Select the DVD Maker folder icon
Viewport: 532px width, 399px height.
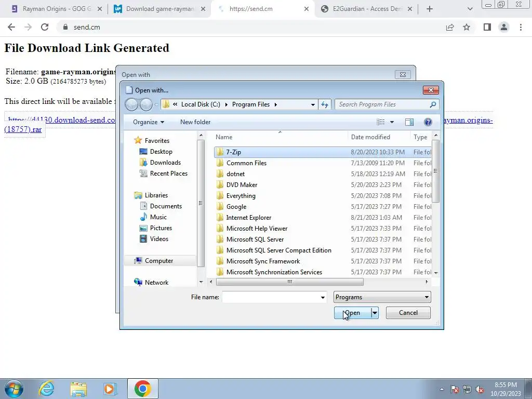point(220,184)
